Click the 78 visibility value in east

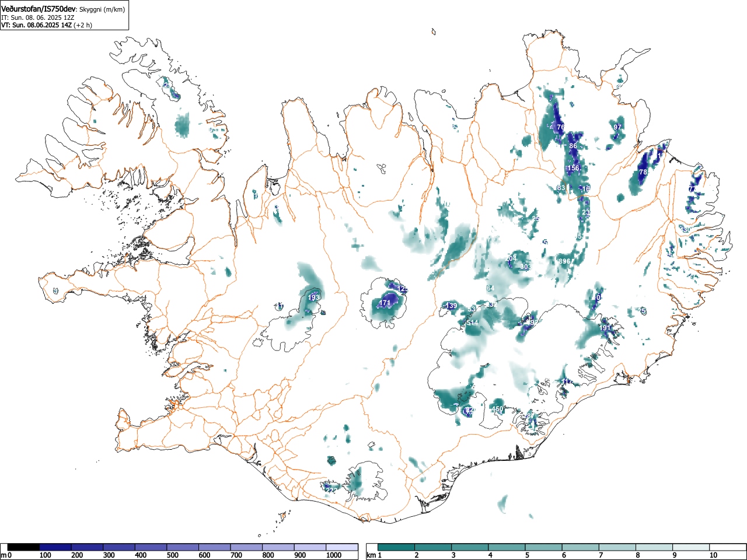[x=643, y=172]
